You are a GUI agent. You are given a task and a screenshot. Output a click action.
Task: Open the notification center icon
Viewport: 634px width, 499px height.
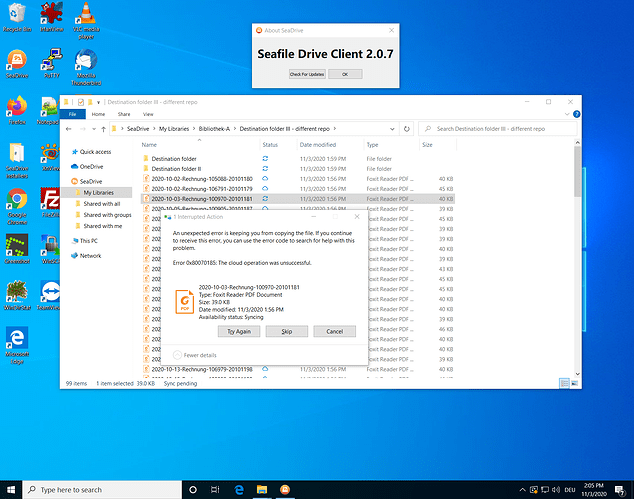coord(620,490)
